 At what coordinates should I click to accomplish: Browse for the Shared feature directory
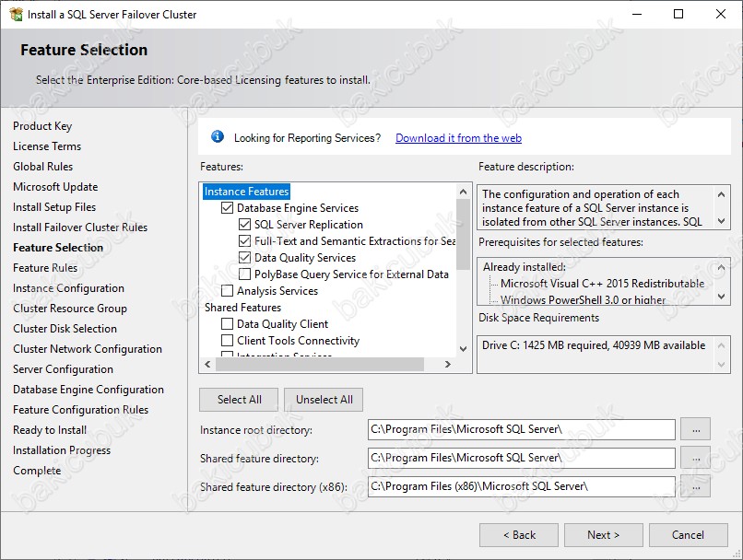pyautogui.click(x=696, y=458)
